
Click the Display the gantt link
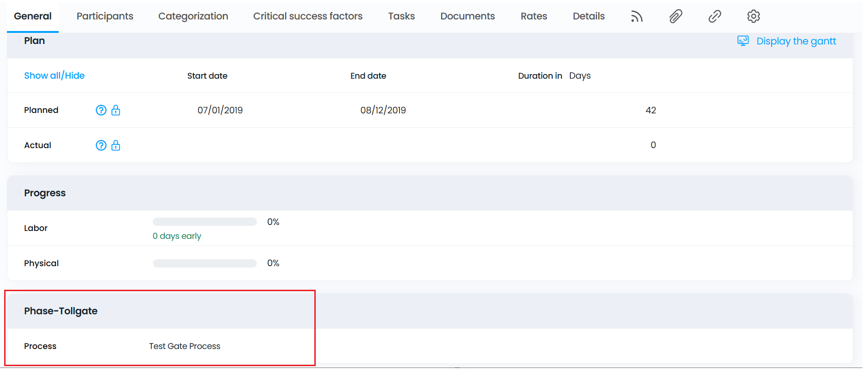796,41
